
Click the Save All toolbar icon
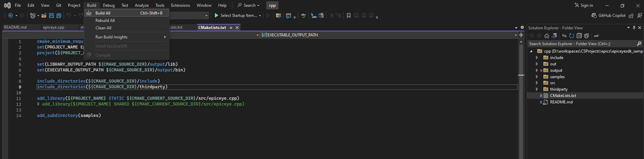point(59,15)
